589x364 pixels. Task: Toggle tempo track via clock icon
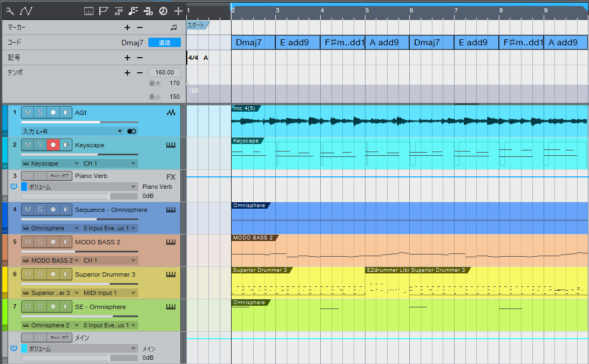pyautogui.click(x=163, y=11)
